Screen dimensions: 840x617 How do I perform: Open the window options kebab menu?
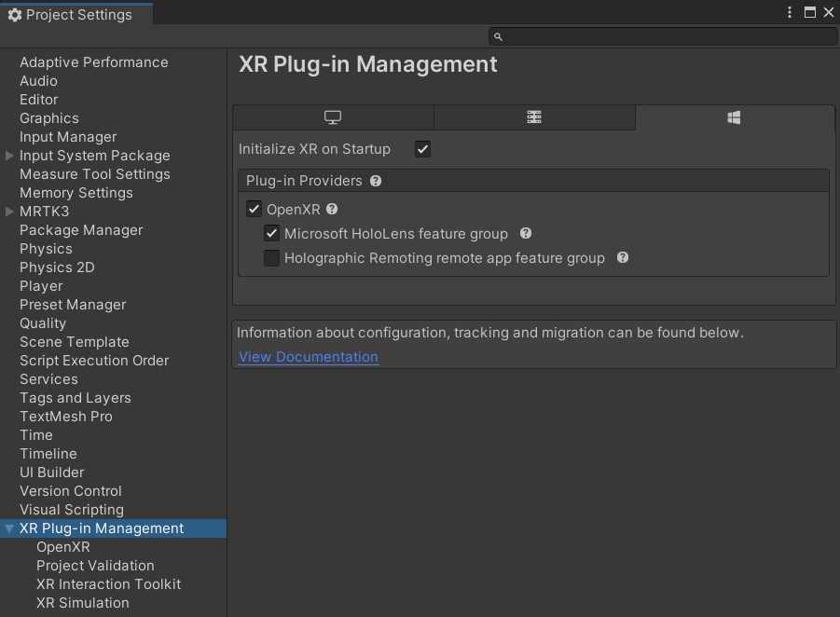pyautogui.click(x=790, y=12)
